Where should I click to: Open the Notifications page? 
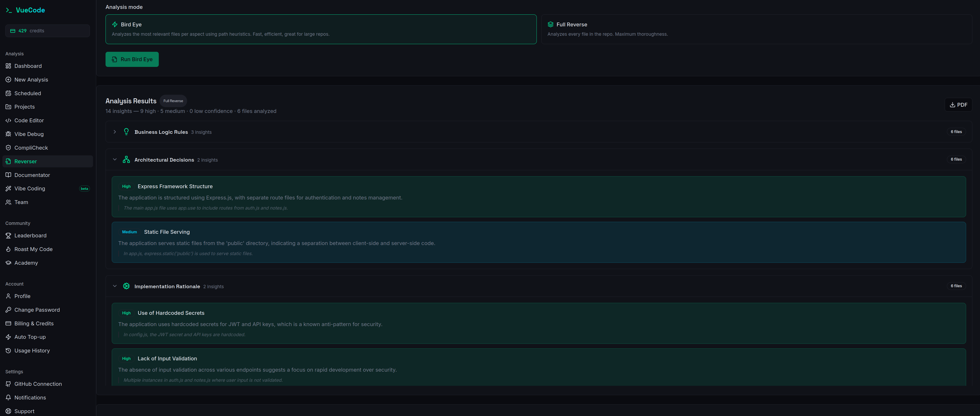click(30, 397)
